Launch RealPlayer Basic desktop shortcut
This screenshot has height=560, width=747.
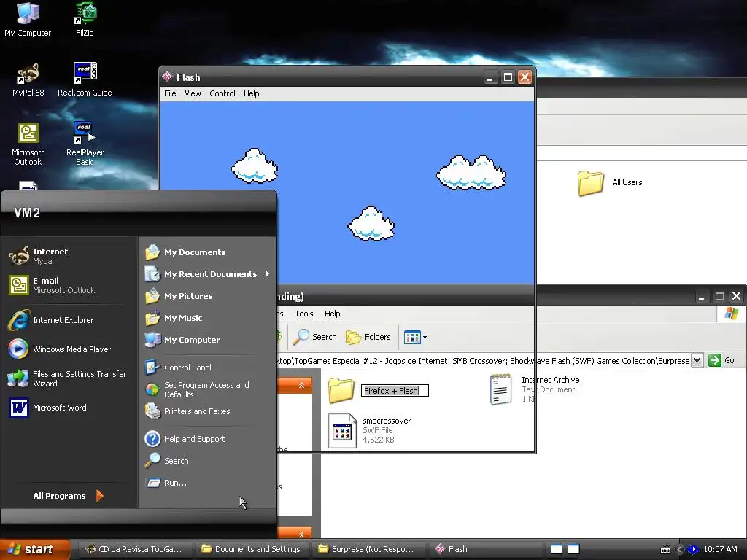pyautogui.click(x=85, y=144)
